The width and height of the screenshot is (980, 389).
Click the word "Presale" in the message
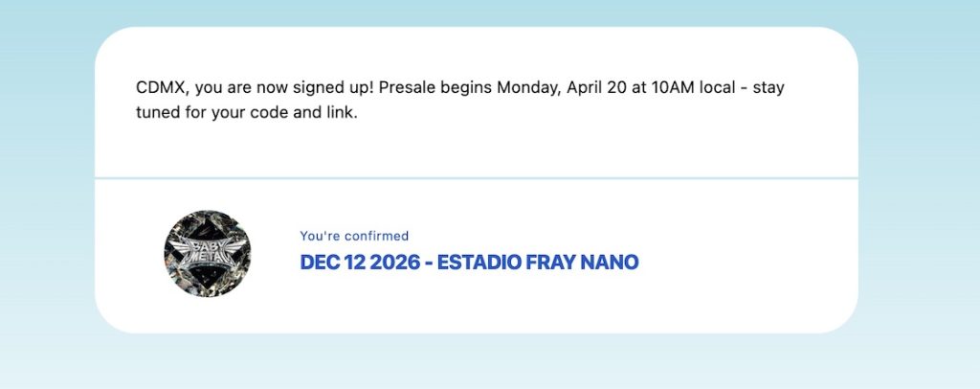coord(410,88)
